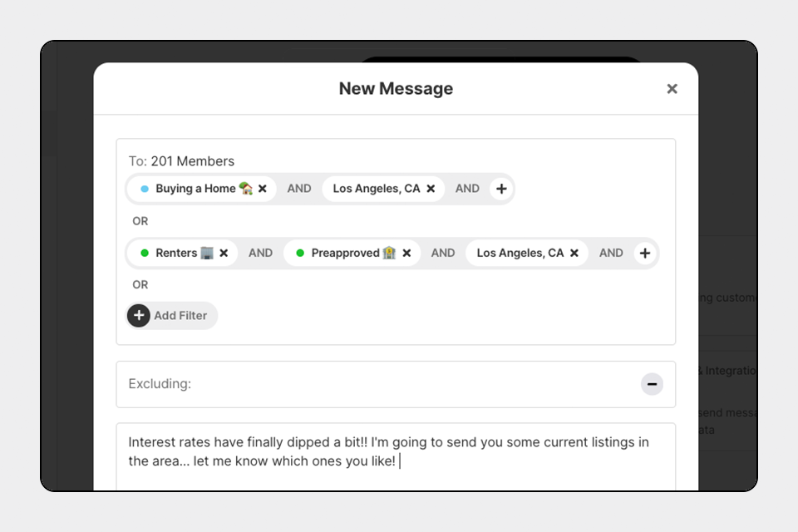This screenshot has width=798, height=532.
Task: Add another condition to the second filter row
Action: [x=645, y=253]
